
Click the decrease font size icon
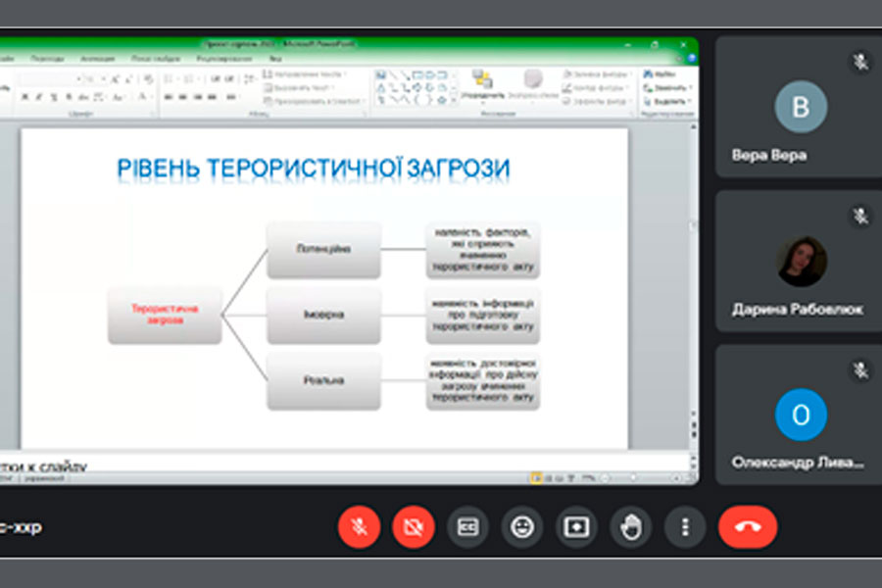(130, 79)
